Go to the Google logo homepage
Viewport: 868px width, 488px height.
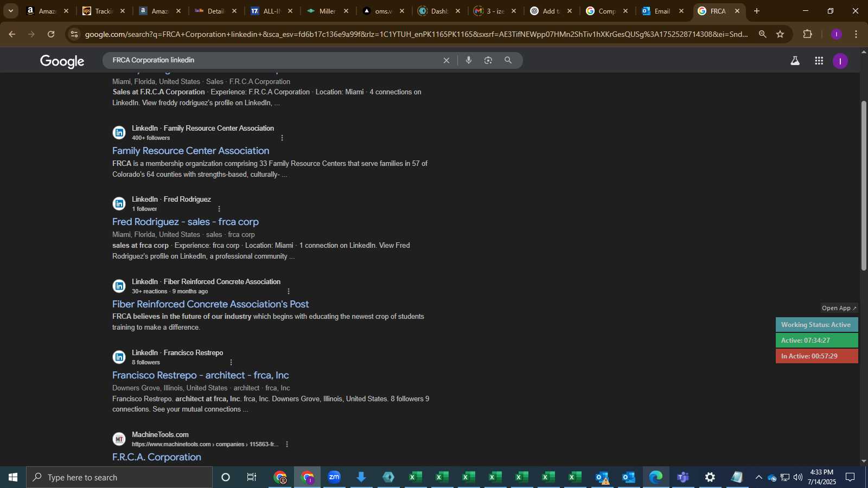click(62, 61)
